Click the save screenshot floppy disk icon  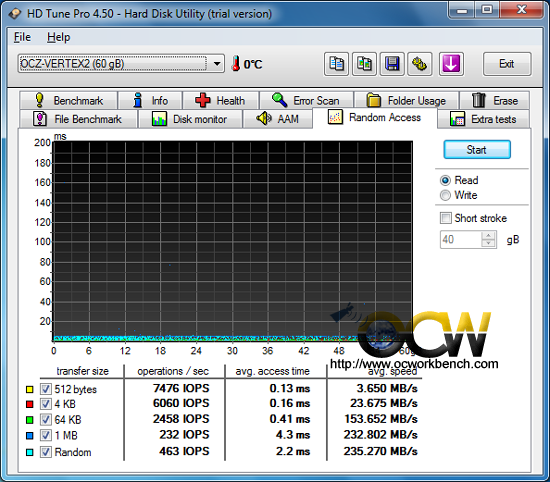tap(392, 64)
